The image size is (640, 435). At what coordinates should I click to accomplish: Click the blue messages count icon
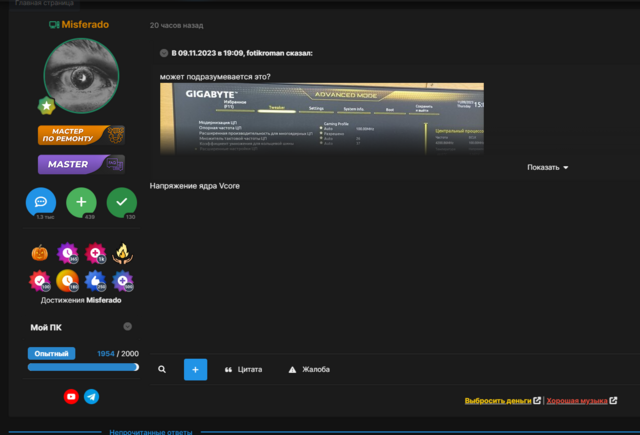click(41, 203)
